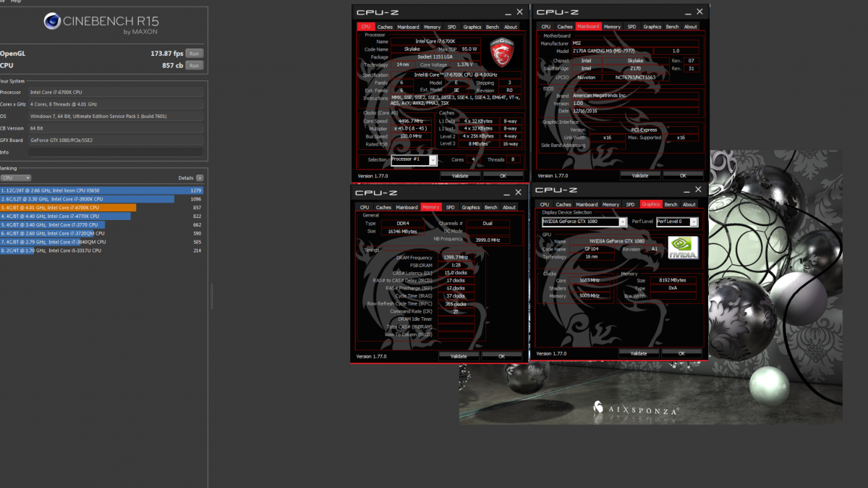Switch to CPU tab in the CPU-Z Memory window
This screenshot has width=868, height=488.
click(x=365, y=208)
